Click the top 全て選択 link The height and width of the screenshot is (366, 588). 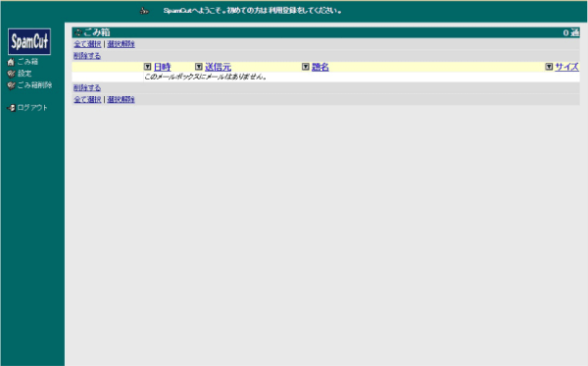point(87,44)
